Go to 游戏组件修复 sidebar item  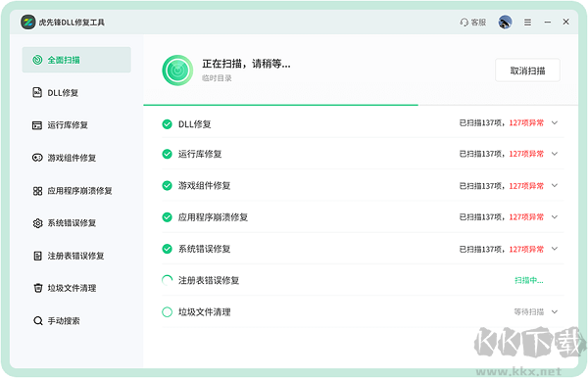(x=76, y=158)
